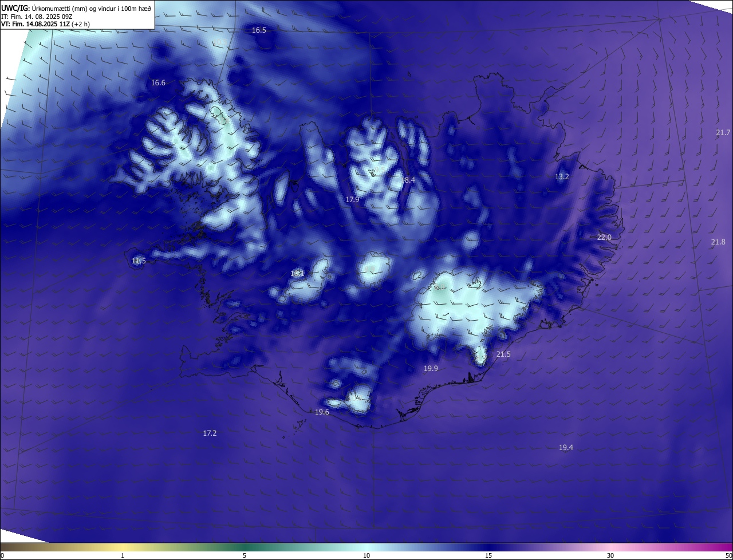
Task: Select the 21.8 value label
Action: pos(718,242)
